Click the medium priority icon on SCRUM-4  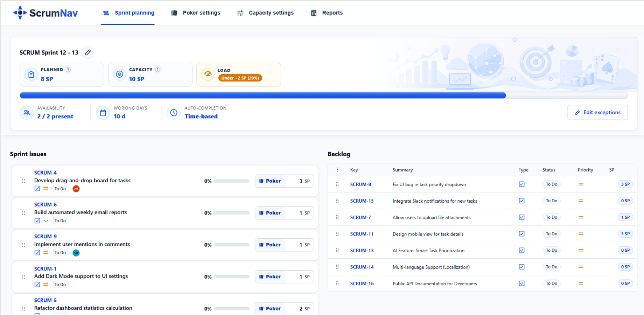46,189
